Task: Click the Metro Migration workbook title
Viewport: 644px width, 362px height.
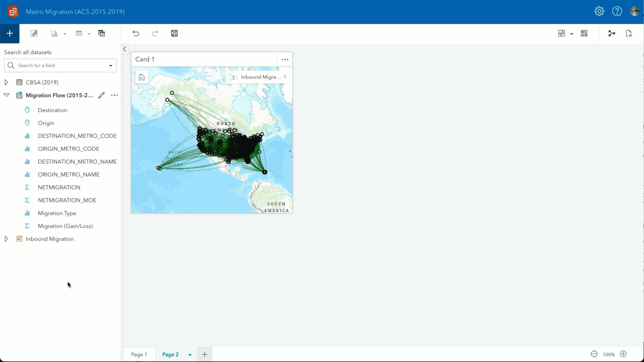Action: point(75,12)
